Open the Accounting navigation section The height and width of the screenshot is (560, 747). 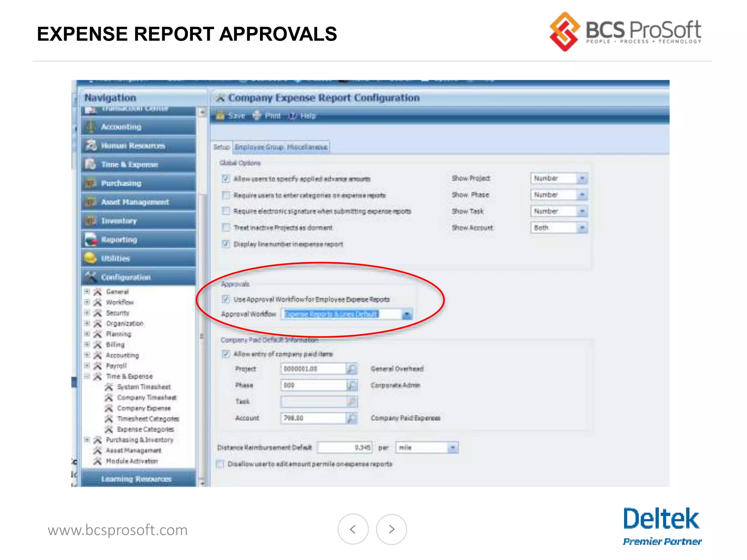point(138,127)
